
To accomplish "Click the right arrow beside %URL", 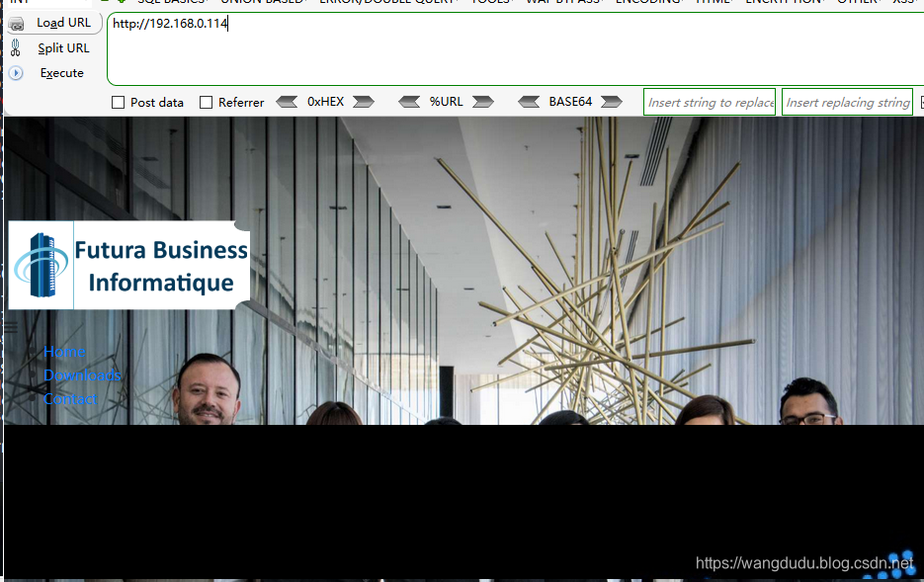I will pos(483,102).
